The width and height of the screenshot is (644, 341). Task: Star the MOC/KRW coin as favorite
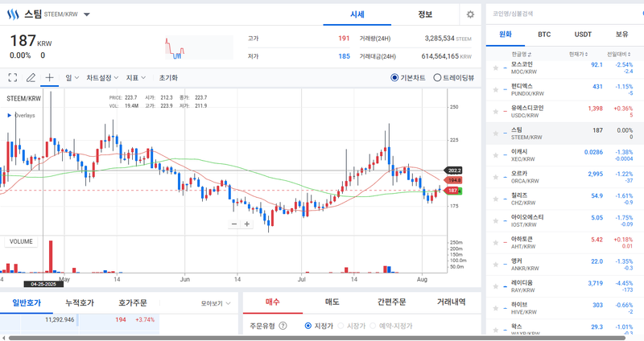pos(496,68)
